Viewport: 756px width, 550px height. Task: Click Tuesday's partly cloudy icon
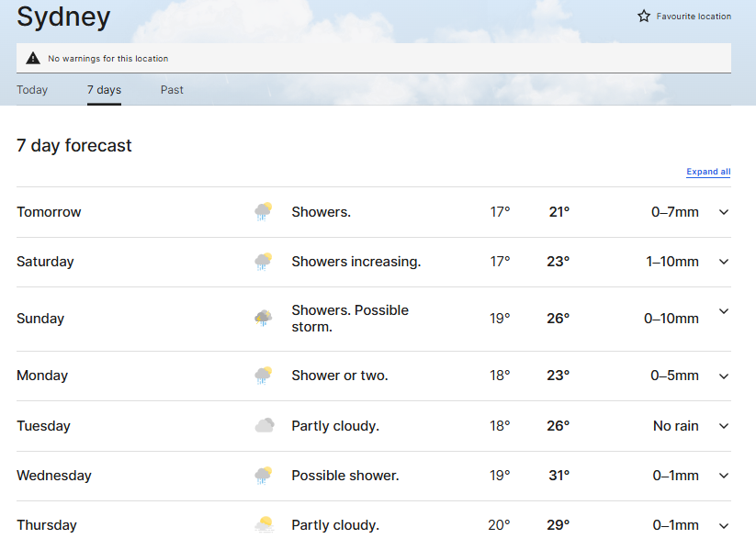pyautogui.click(x=265, y=426)
